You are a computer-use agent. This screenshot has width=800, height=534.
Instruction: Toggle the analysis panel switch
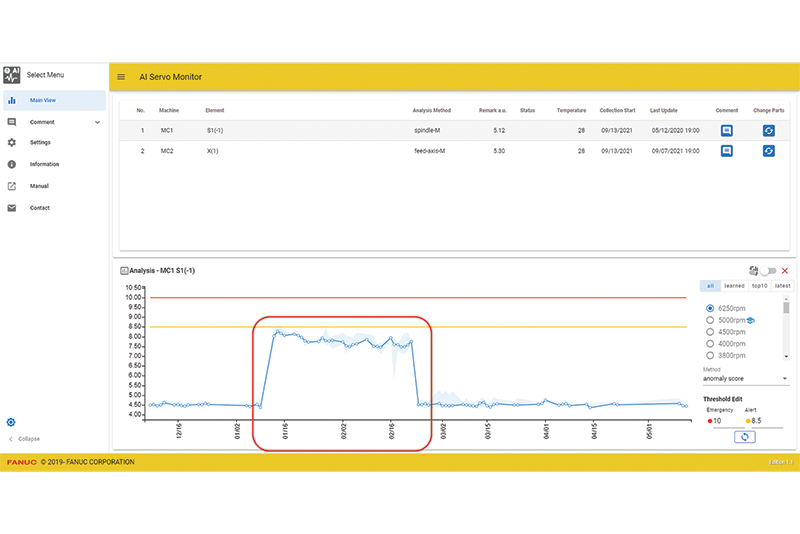[x=768, y=271]
